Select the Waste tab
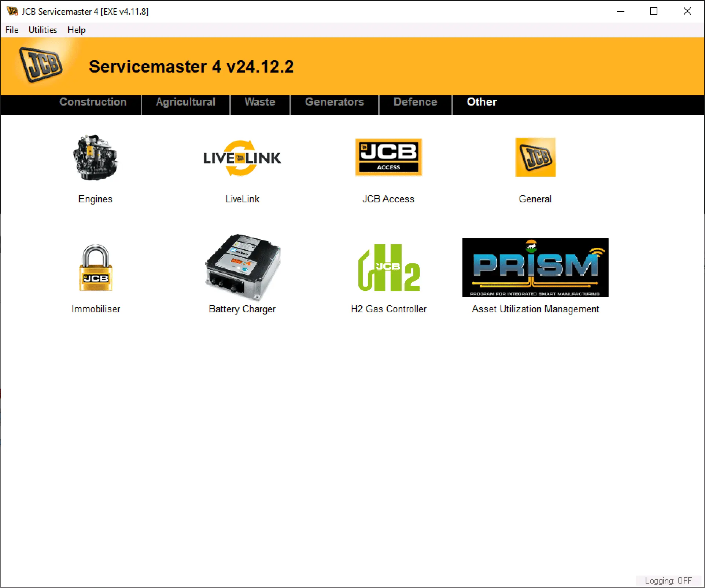Screen dimensions: 705x588 pos(260,102)
